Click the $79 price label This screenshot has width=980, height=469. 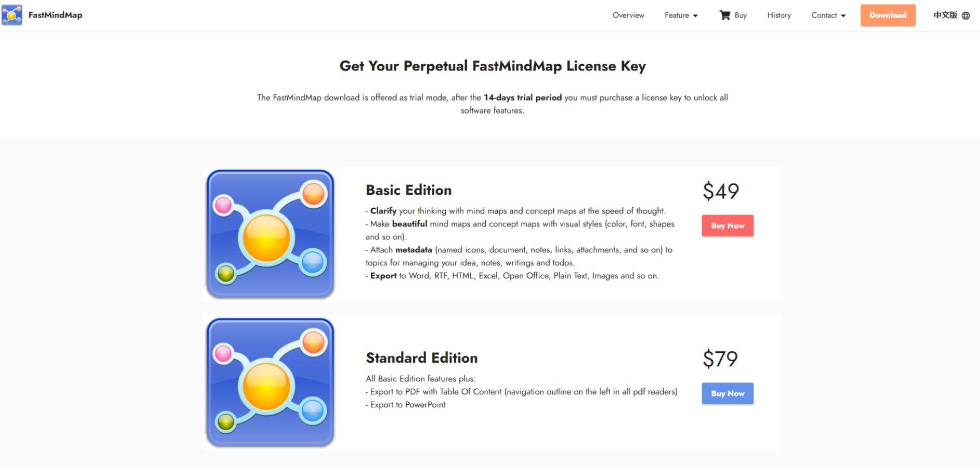pos(720,359)
